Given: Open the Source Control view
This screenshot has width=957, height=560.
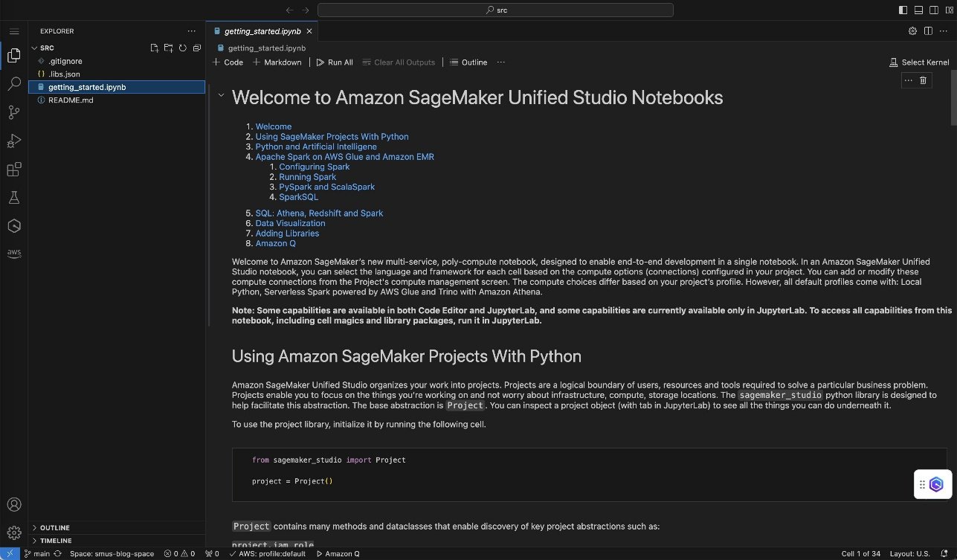Looking at the screenshot, I should point(14,112).
